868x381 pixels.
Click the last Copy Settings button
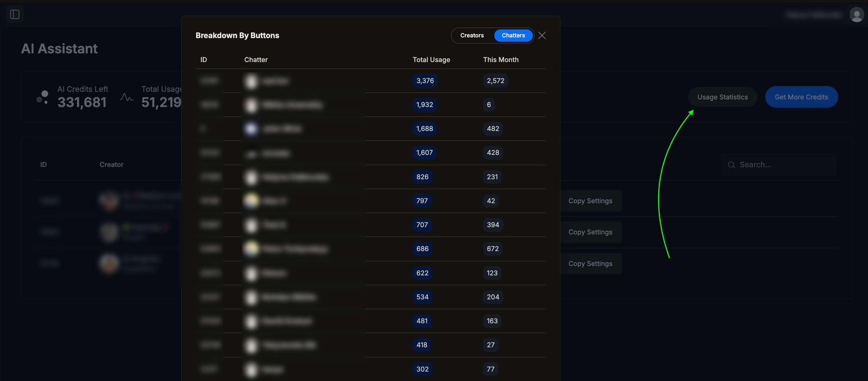(x=590, y=264)
